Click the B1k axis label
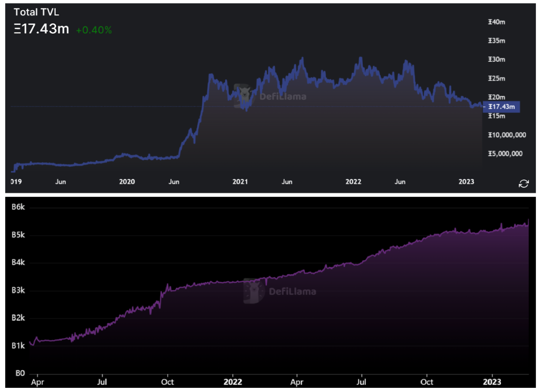 [18, 346]
